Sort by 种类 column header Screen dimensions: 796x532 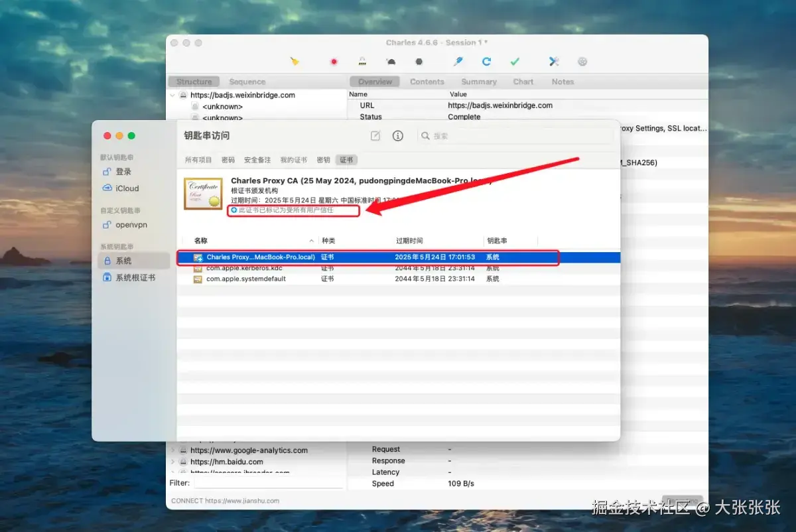point(328,241)
